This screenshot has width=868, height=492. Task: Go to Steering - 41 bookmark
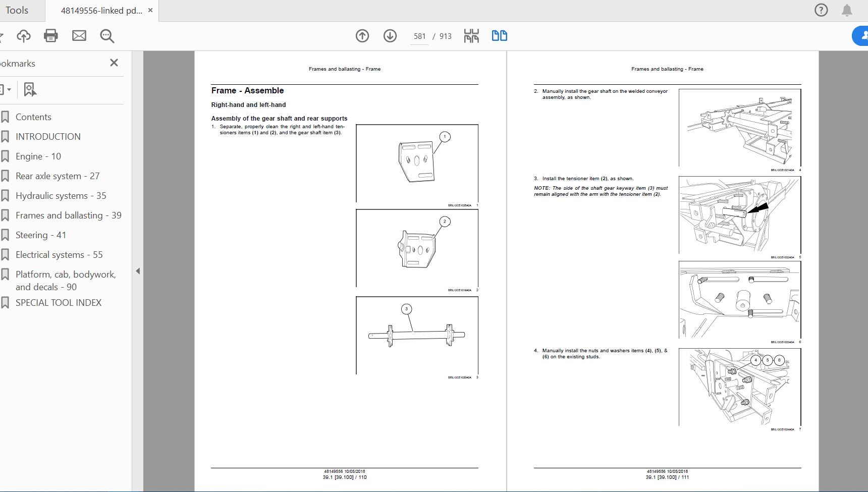[41, 235]
